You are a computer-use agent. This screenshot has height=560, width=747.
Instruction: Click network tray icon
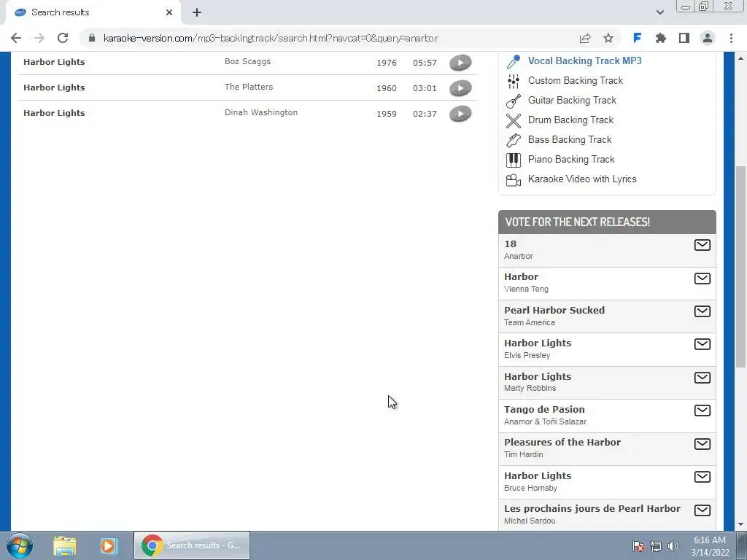[x=656, y=546]
